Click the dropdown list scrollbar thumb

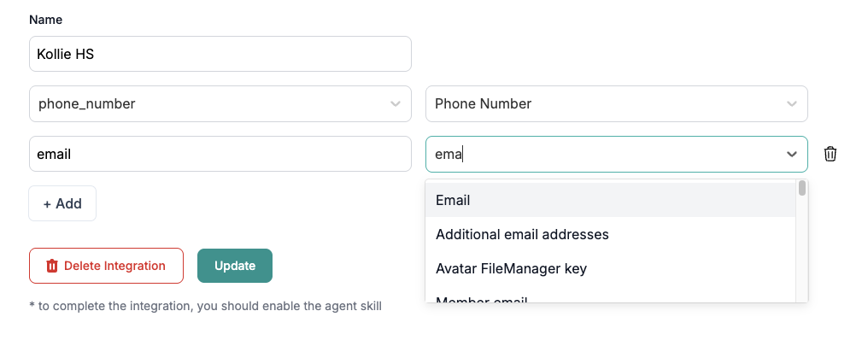pyautogui.click(x=802, y=188)
